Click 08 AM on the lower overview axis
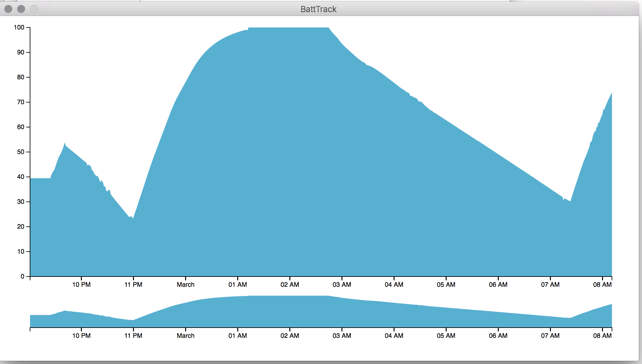Viewport: 642px width, 364px height. tap(602, 336)
